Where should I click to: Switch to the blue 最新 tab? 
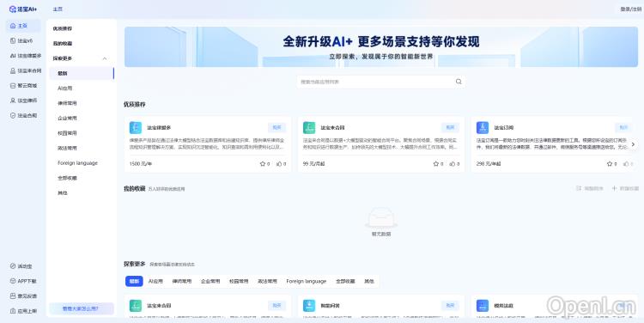tap(134, 281)
